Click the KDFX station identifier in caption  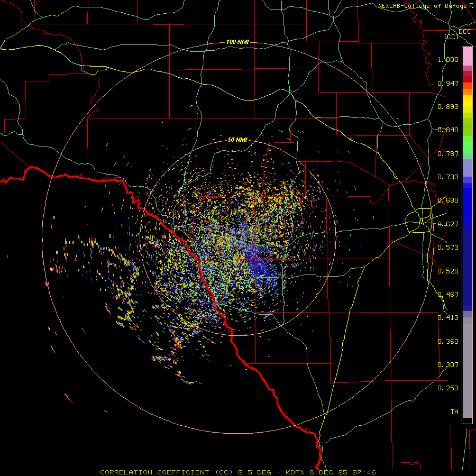[296, 472]
